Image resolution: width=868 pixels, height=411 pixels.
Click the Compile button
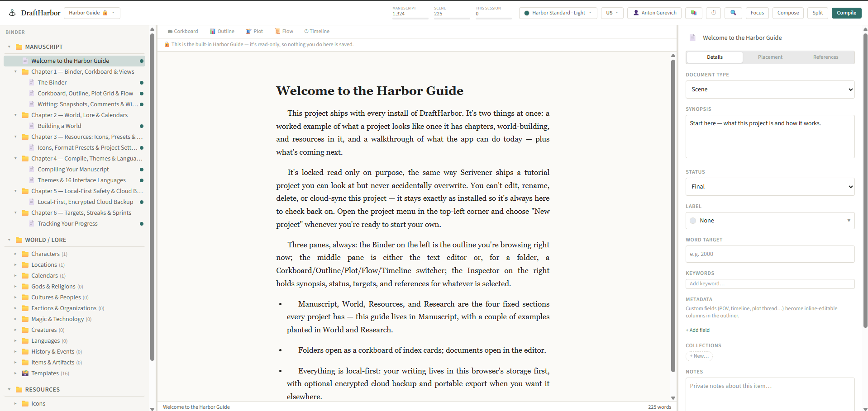coord(846,13)
